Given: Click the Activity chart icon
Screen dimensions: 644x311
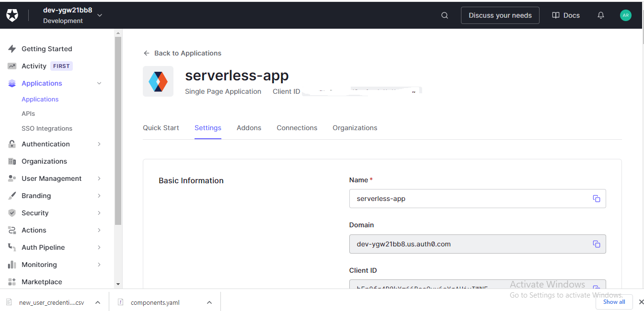Looking at the screenshot, I should 12,66.
